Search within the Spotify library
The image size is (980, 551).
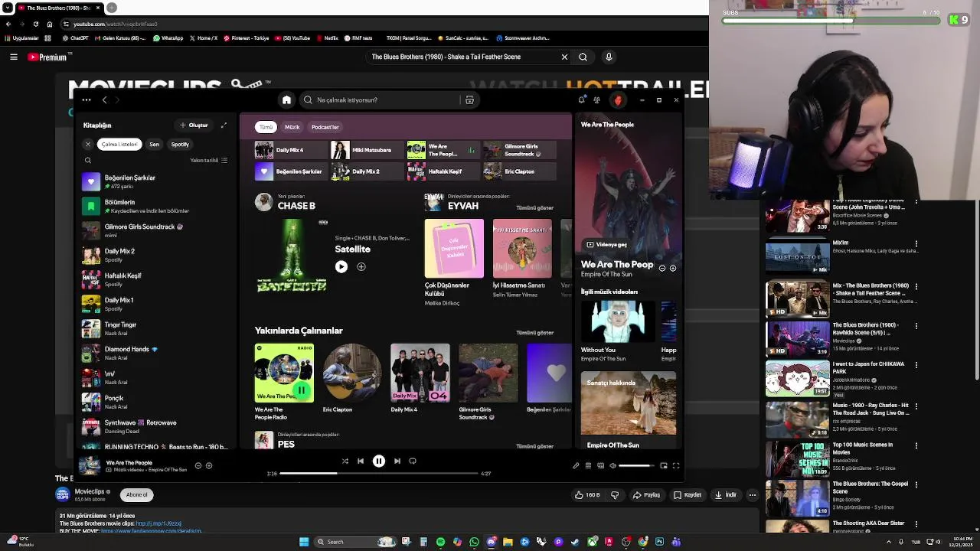point(88,161)
